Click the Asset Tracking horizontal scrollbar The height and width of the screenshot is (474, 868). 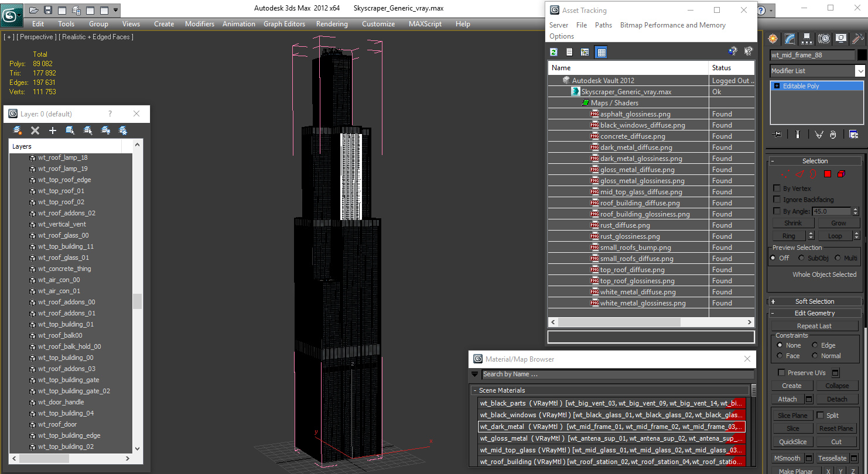click(x=619, y=322)
